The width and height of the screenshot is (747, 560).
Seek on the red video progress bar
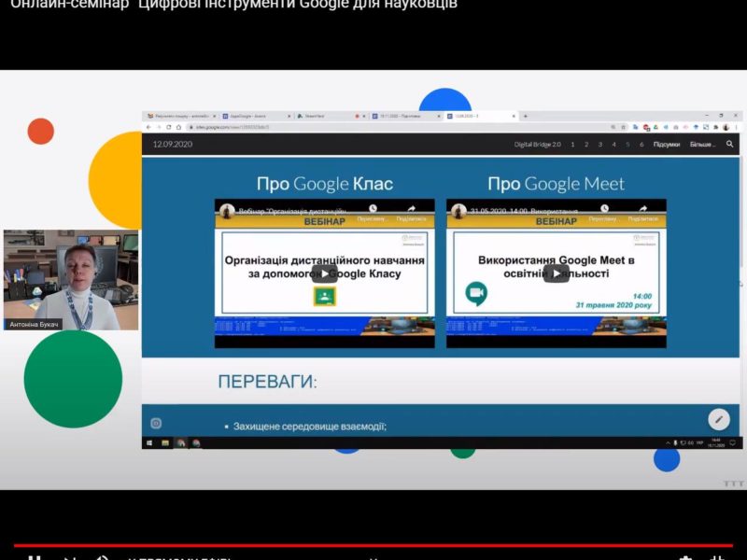coord(373,544)
